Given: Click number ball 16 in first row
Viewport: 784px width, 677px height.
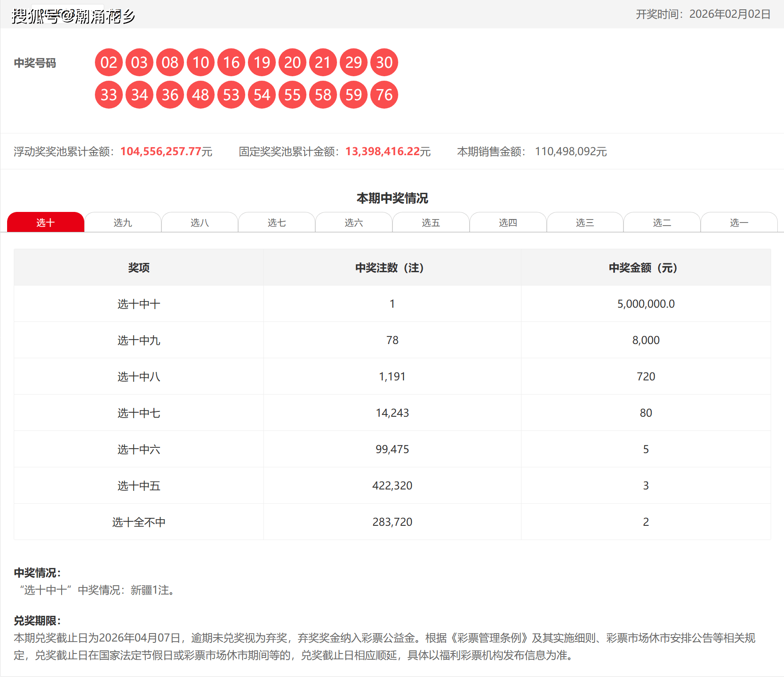Looking at the screenshot, I should click(x=231, y=63).
